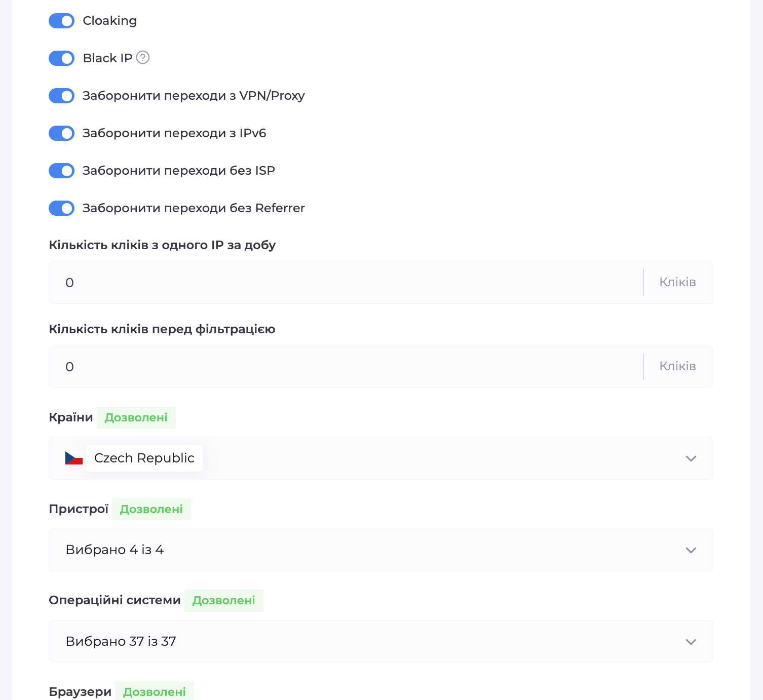Click the Cloaking label text
The height and width of the screenshot is (700, 763).
pyautogui.click(x=109, y=21)
